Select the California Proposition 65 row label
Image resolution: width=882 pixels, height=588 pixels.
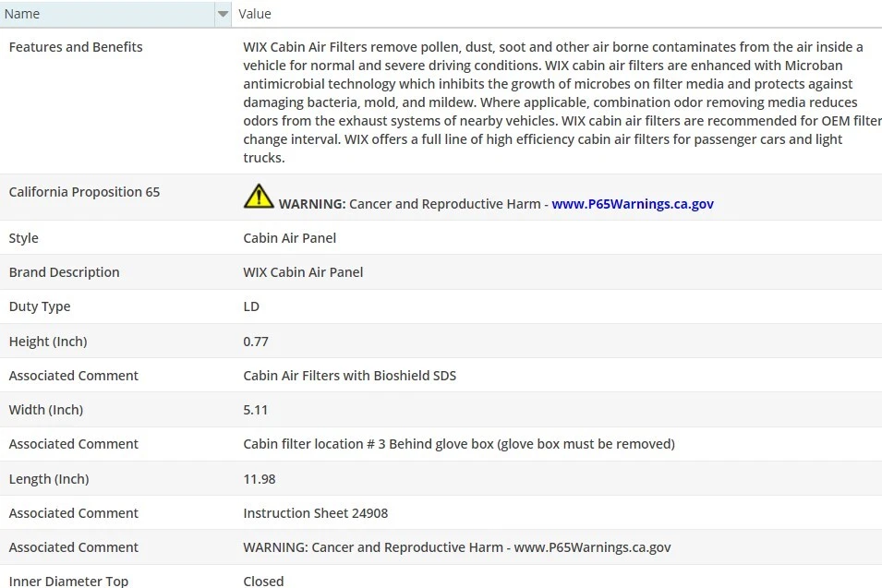pyautogui.click(x=84, y=192)
